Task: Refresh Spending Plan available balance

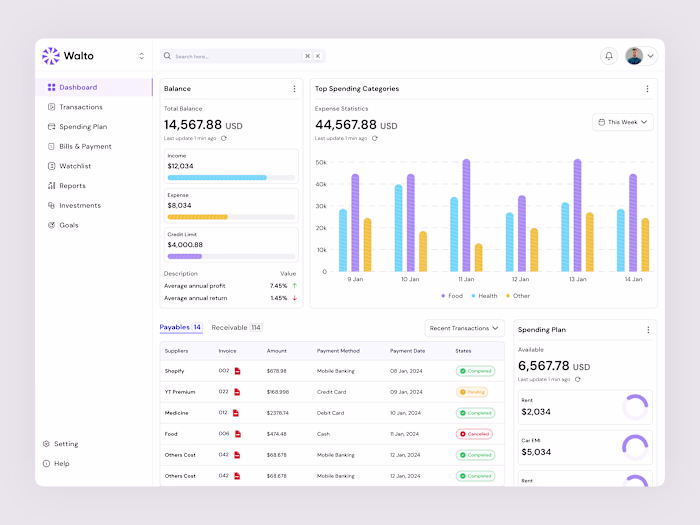Action: coord(578,379)
